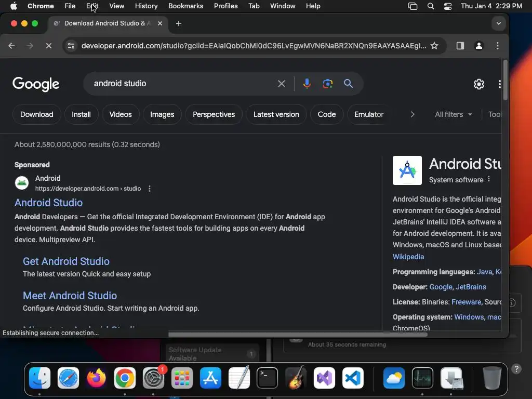This screenshot has width=532, height=399.
Task: Search by image with the Lens icon
Action: 327,84
